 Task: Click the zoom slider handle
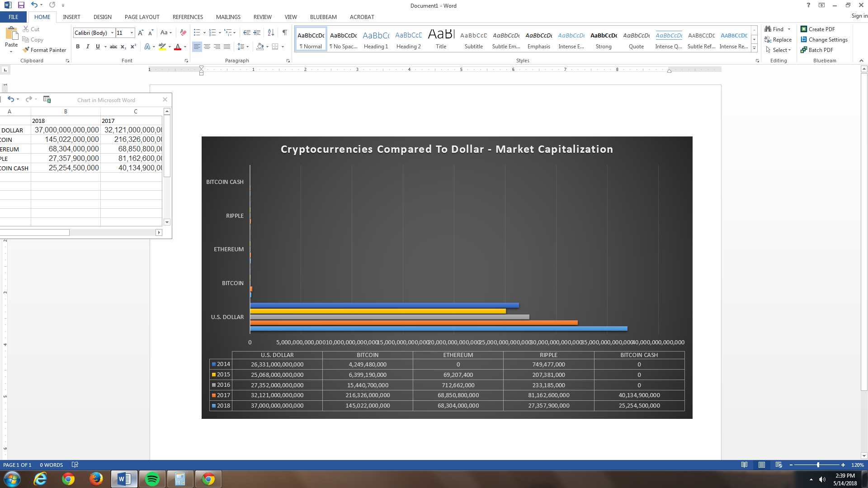point(818,465)
